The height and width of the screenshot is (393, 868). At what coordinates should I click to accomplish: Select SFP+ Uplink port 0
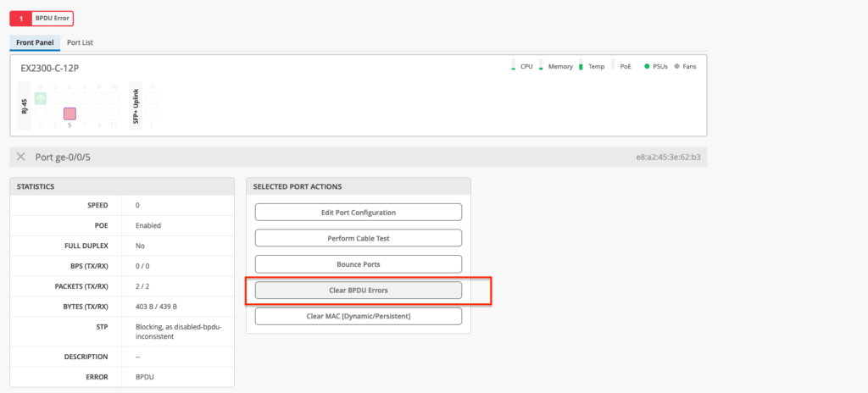[152, 98]
